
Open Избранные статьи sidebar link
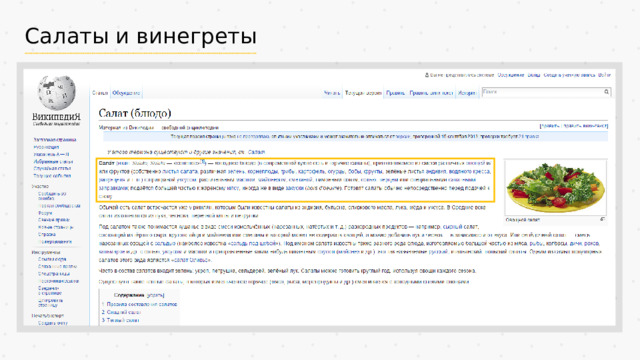[x=53, y=162]
